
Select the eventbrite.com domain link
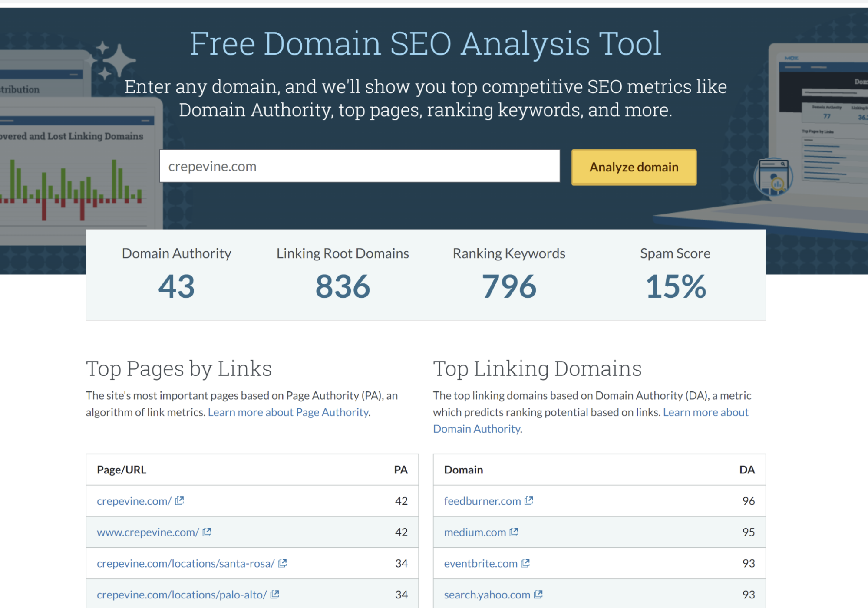pyautogui.click(x=480, y=564)
